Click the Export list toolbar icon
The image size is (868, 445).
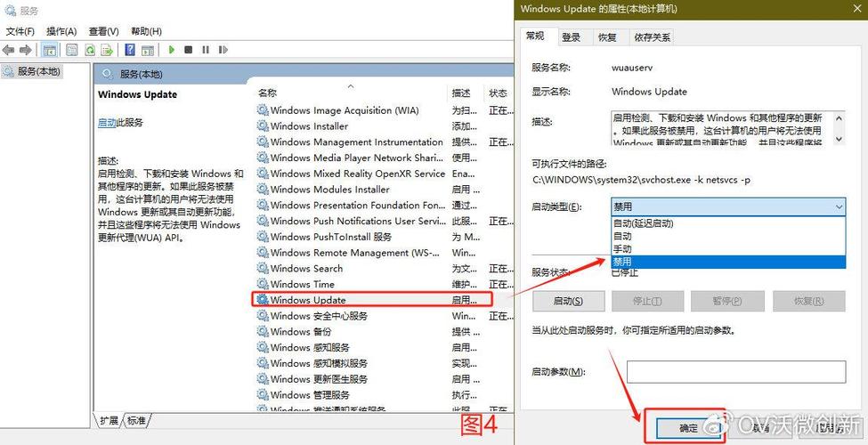coord(106,50)
